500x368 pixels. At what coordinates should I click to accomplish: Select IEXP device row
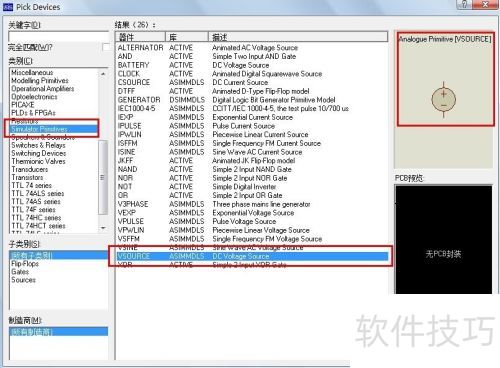252,117
